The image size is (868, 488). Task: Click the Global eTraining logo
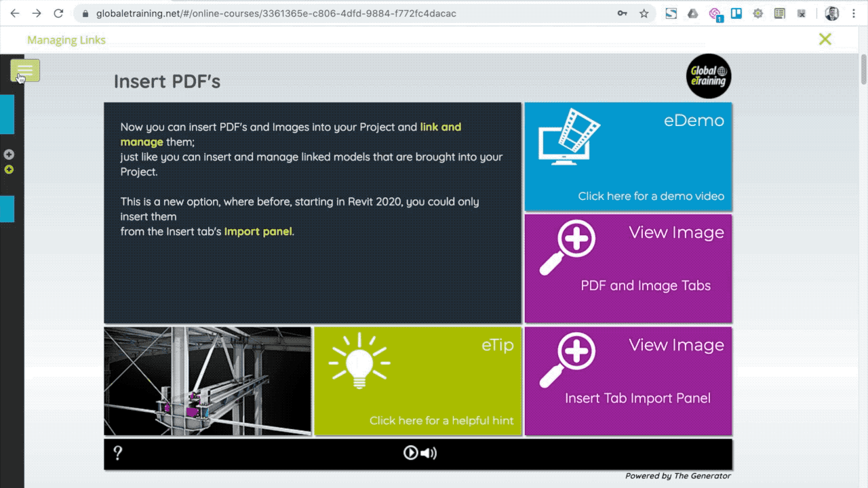tap(709, 76)
